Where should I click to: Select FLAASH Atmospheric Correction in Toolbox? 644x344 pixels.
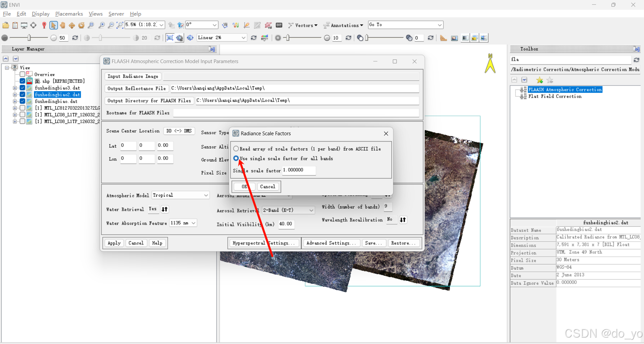(x=565, y=90)
